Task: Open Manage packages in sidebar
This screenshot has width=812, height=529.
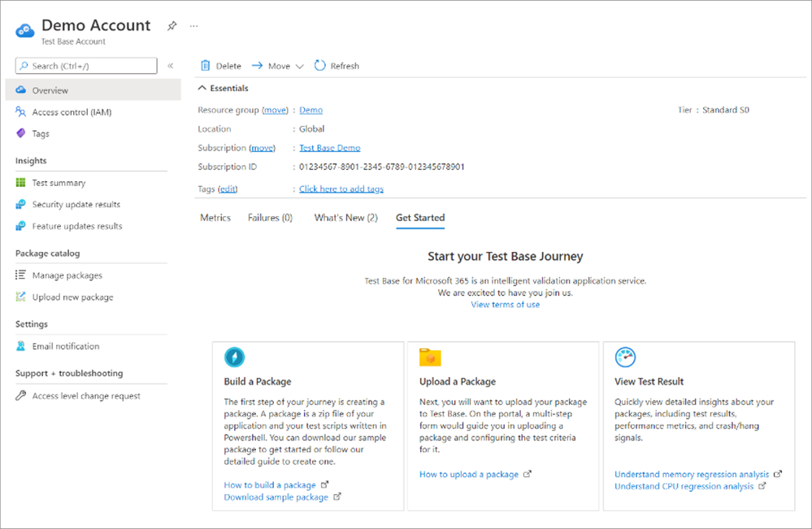Action: pos(67,275)
